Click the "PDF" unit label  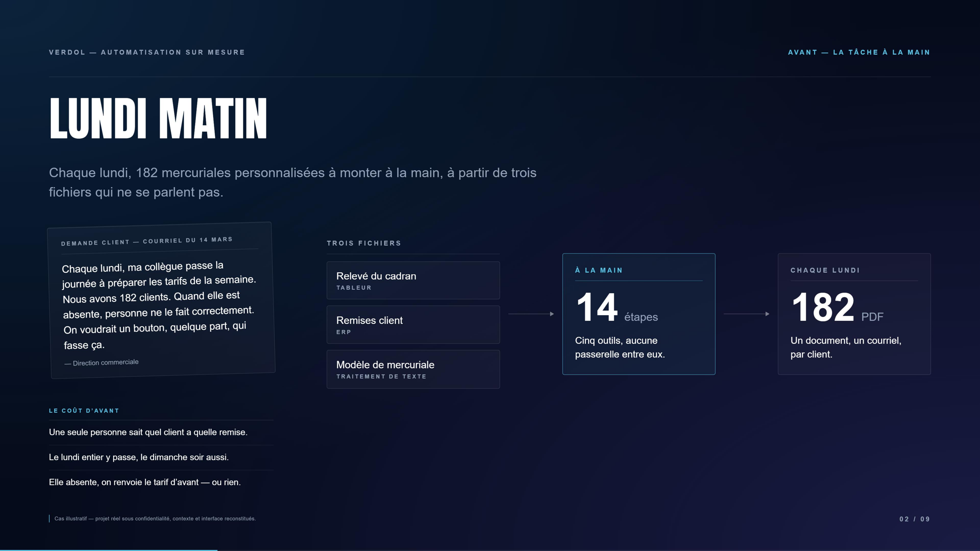(872, 317)
